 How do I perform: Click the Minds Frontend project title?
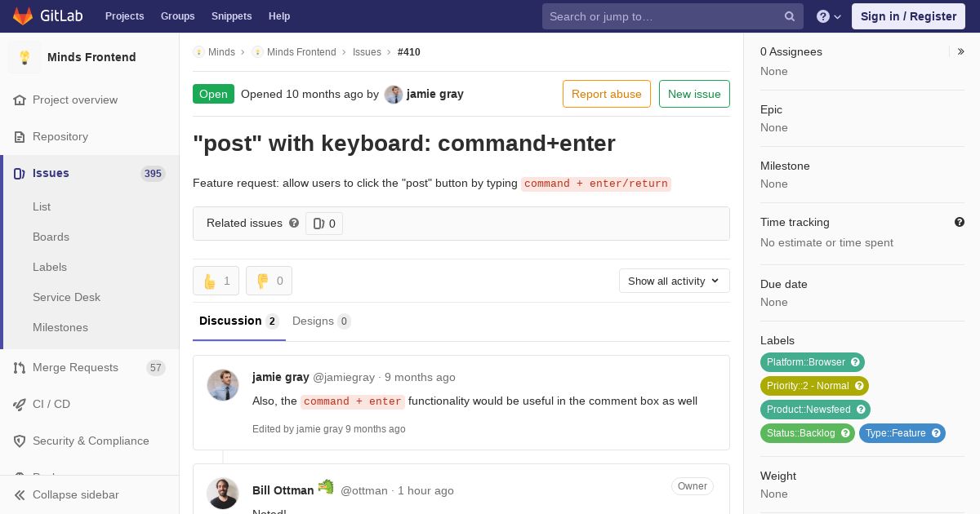(91, 57)
